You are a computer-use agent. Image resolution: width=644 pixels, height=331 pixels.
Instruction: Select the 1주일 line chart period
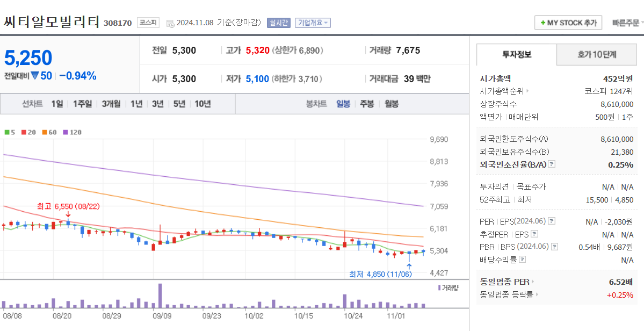coord(83,104)
